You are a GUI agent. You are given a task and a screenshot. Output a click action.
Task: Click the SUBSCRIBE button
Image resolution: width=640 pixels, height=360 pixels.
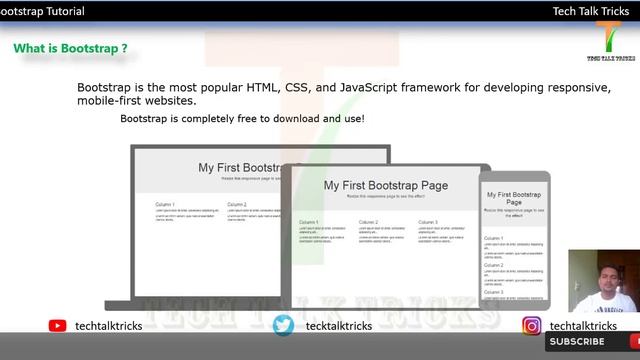592,342
